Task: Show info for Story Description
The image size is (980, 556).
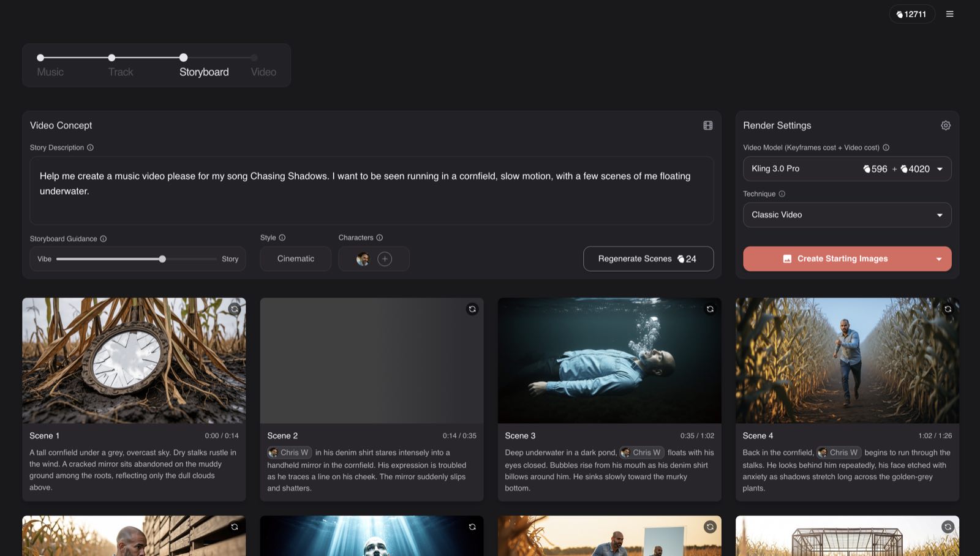Action: click(x=90, y=148)
